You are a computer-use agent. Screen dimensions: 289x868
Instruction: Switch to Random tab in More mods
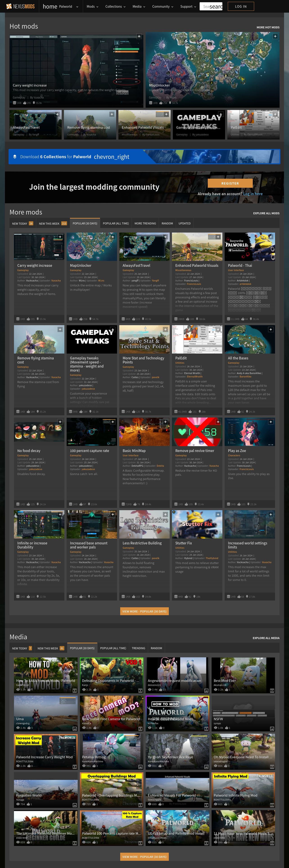tap(167, 223)
